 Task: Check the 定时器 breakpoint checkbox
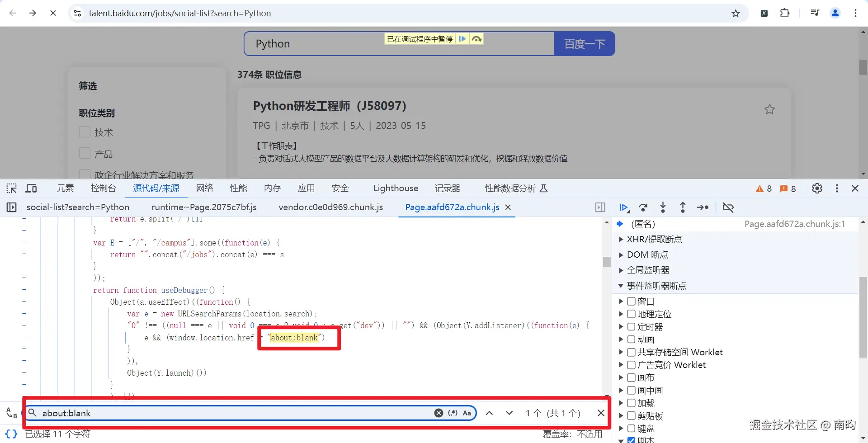(x=630, y=326)
